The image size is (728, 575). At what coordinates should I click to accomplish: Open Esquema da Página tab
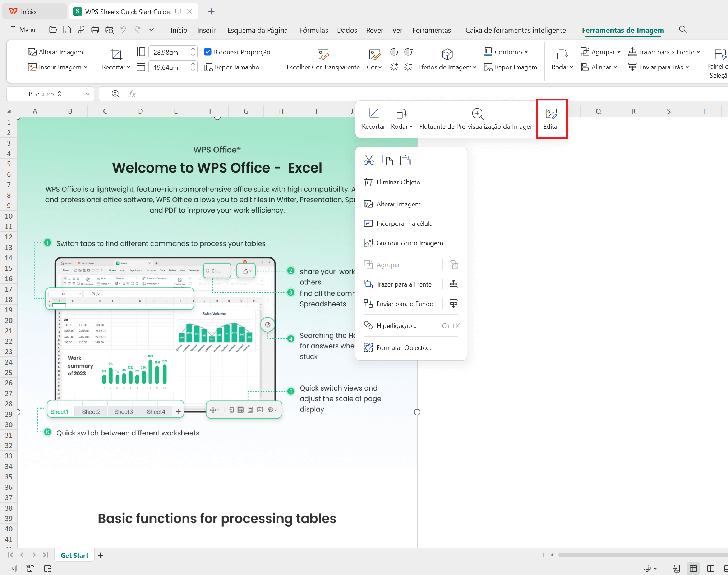tap(257, 30)
